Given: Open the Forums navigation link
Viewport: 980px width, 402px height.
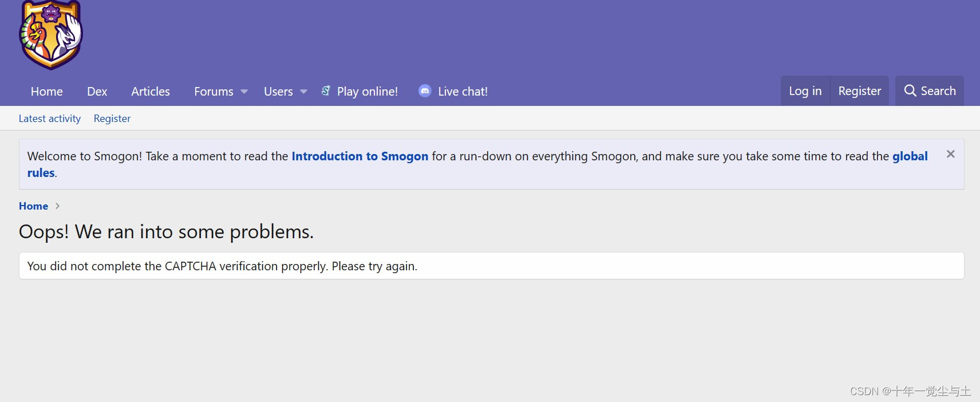Looking at the screenshot, I should tap(214, 92).
